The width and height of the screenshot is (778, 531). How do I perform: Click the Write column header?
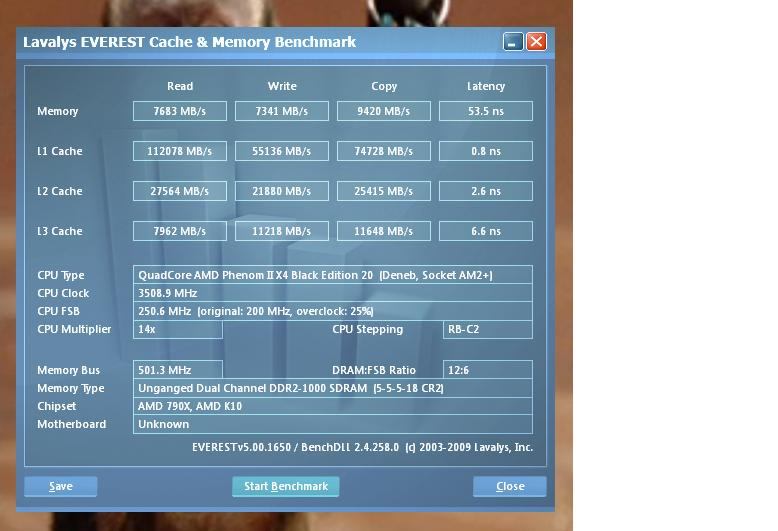pyautogui.click(x=282, y=86)
